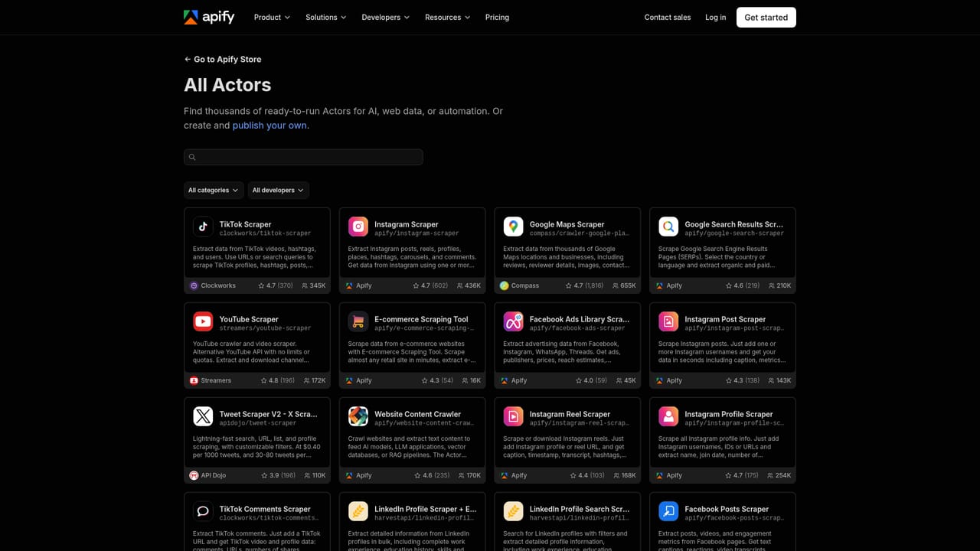The height and width of the screenshot is (551, 980).
Task: Click the Facebook Ads Library Scraper icon
Action: pyautogui.click(x=513, y=321)
